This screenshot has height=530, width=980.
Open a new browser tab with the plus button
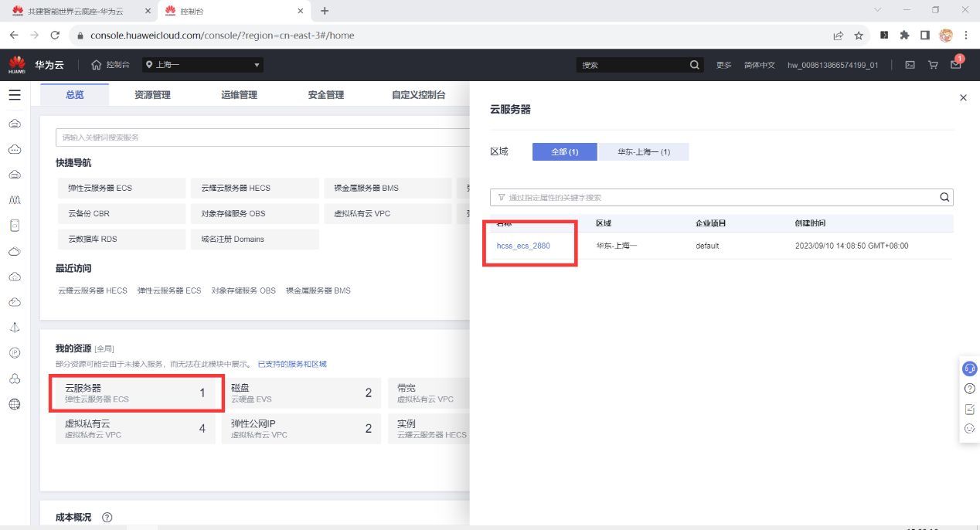[325, 11]
